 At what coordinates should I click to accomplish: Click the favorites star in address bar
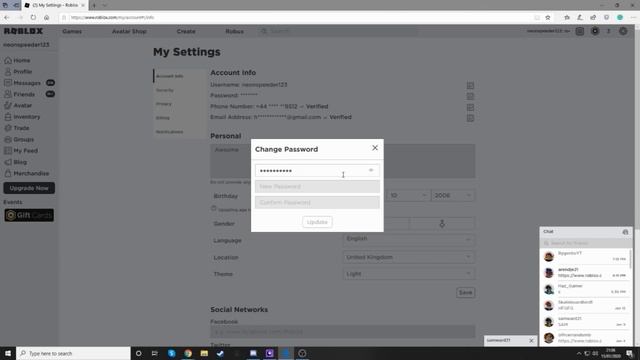pyautogui.click(x=548, y=18)
